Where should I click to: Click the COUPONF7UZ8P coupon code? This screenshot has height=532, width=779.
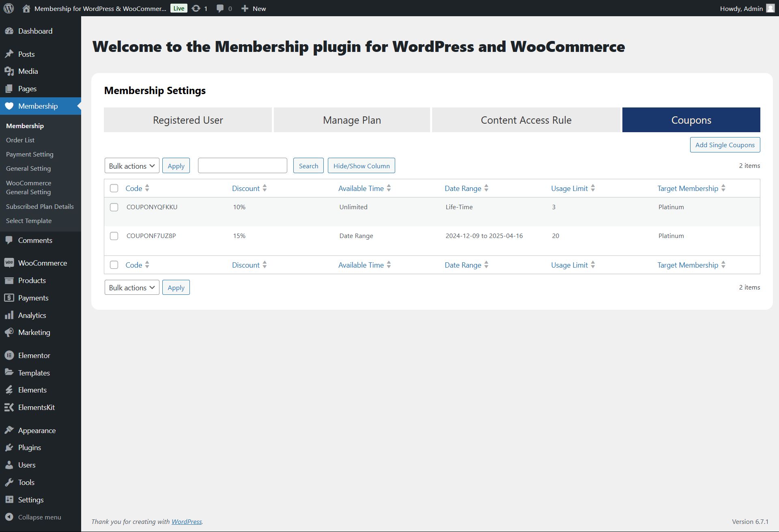[x=151, y=236]
